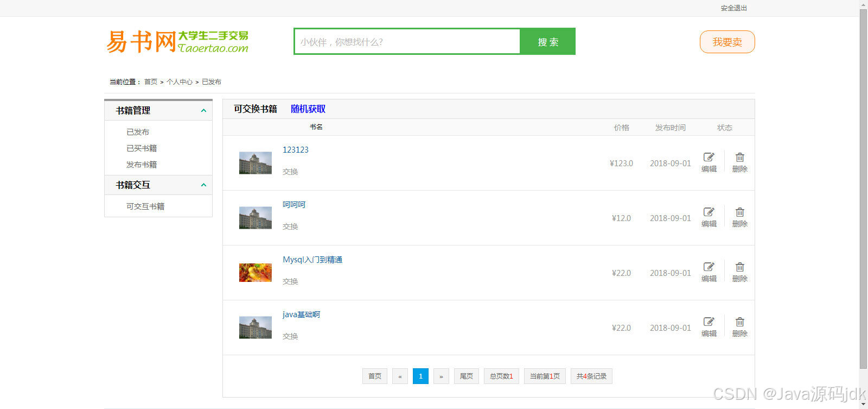Screen dimensions: 868x409
Task: Click the green 搜索 button
Action: pos(548,42)
